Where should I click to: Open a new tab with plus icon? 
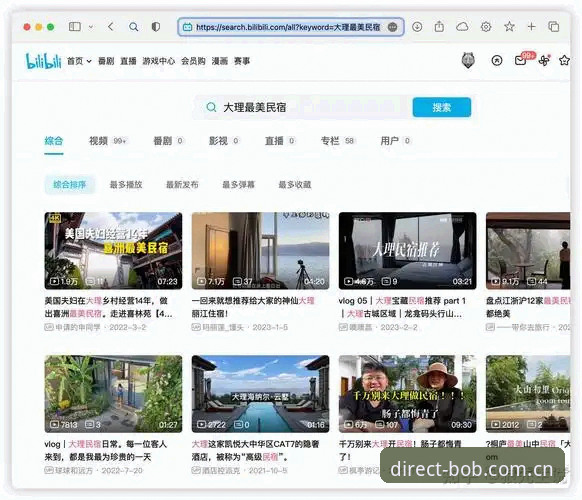click(x=532, y=27)
